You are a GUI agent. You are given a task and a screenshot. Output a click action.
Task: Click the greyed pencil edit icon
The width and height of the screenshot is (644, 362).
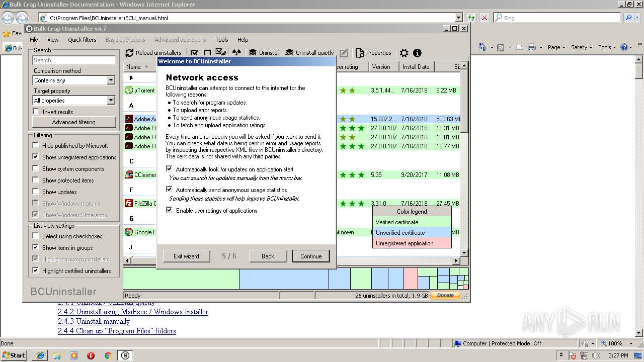(344, 53)
